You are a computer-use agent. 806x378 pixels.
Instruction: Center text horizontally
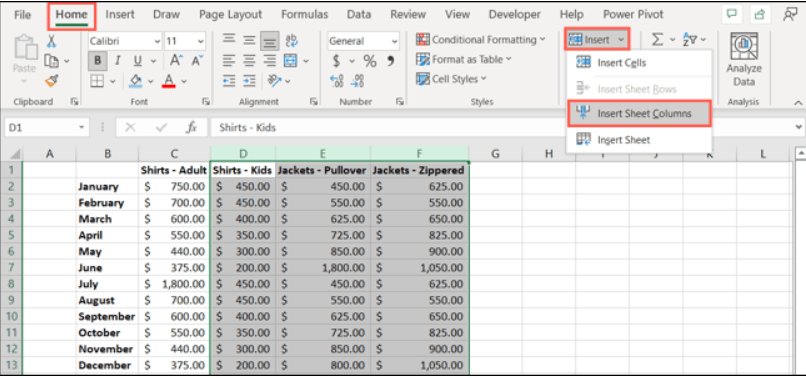tap(249, 61)
